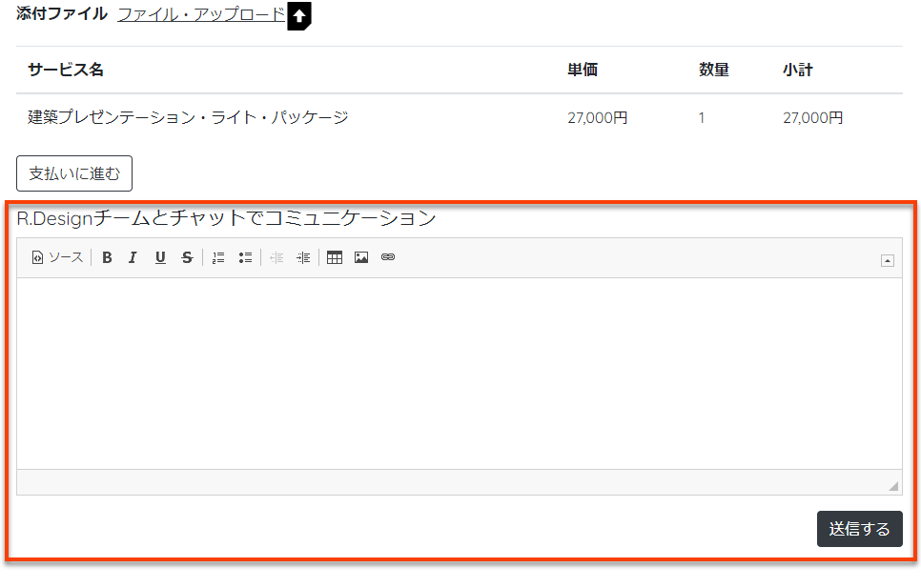Click the 送信する send button
Viewport: 921px width, 588px height.
click(859, 529)
